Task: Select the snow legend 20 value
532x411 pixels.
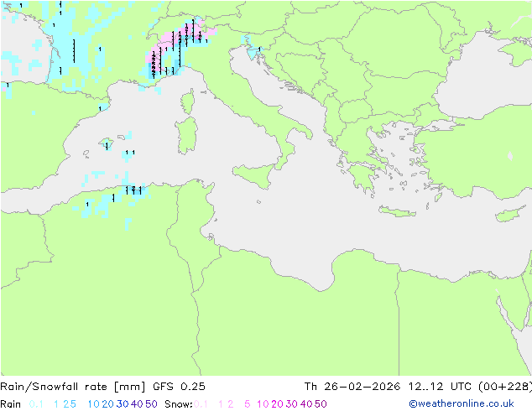Action: point(277,404)
